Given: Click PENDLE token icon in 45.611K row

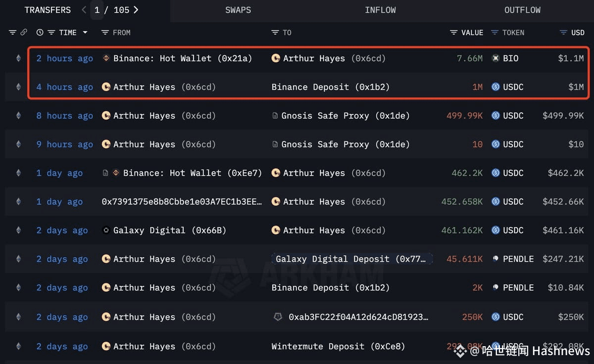Looking at the screenshot, I should [x=495, y=259].
